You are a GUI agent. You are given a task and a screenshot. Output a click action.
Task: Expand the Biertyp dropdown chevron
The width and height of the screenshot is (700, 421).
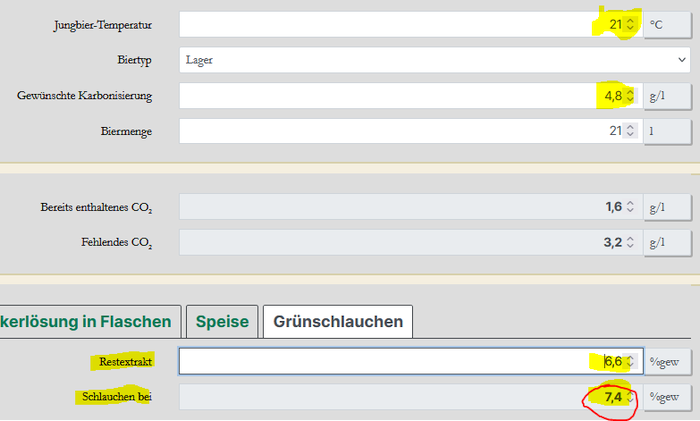click(682, 60)
